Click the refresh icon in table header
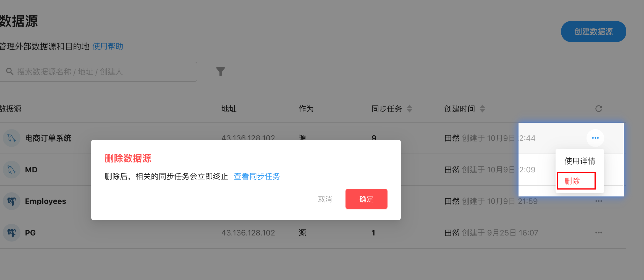 tap(598, 109)
